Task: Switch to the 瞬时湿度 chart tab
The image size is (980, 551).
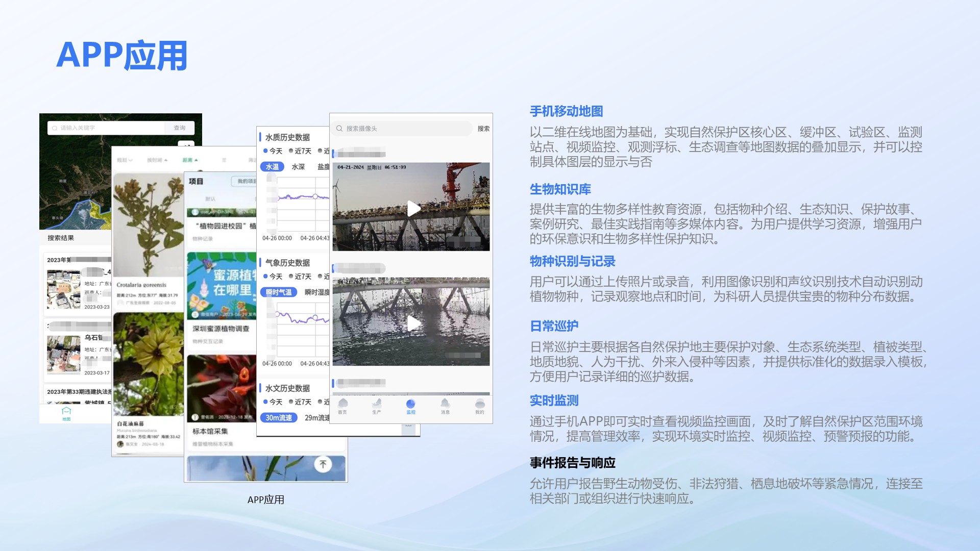Action: coord(317,292)
